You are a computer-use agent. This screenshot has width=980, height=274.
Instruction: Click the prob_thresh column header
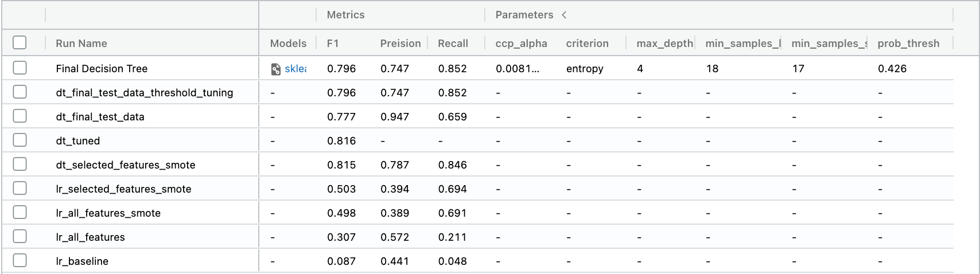(x=908, y=44)
